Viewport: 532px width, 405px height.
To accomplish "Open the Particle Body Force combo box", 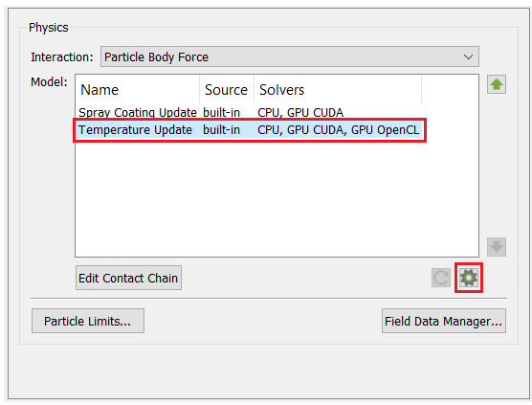I will coord(290,56).
